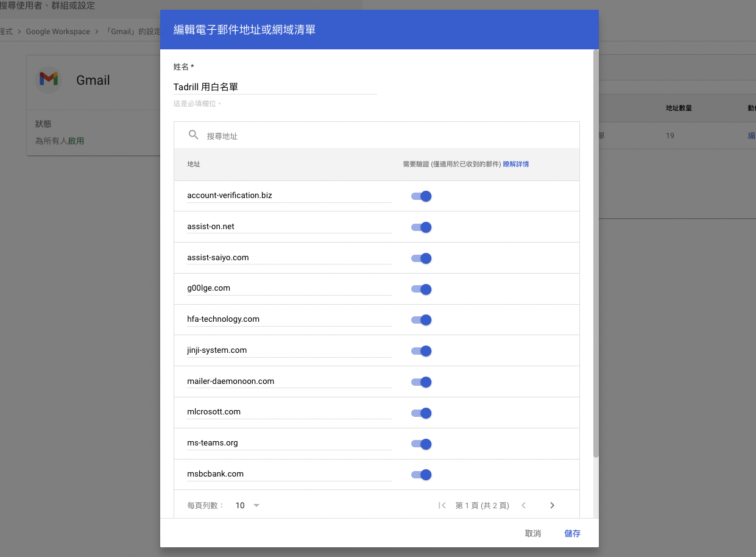756x557 pixels.
Task: Toggle verification for msbcbank.com
Action: (x=422, y=475)
